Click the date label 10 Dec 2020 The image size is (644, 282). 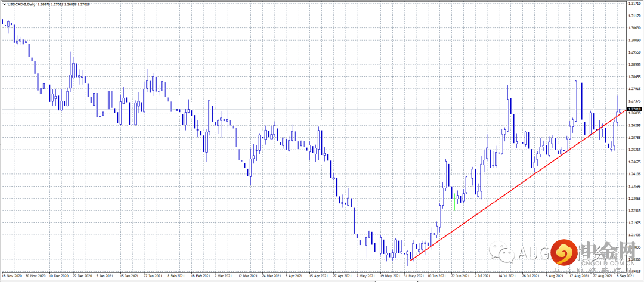(x=58, y=276)
